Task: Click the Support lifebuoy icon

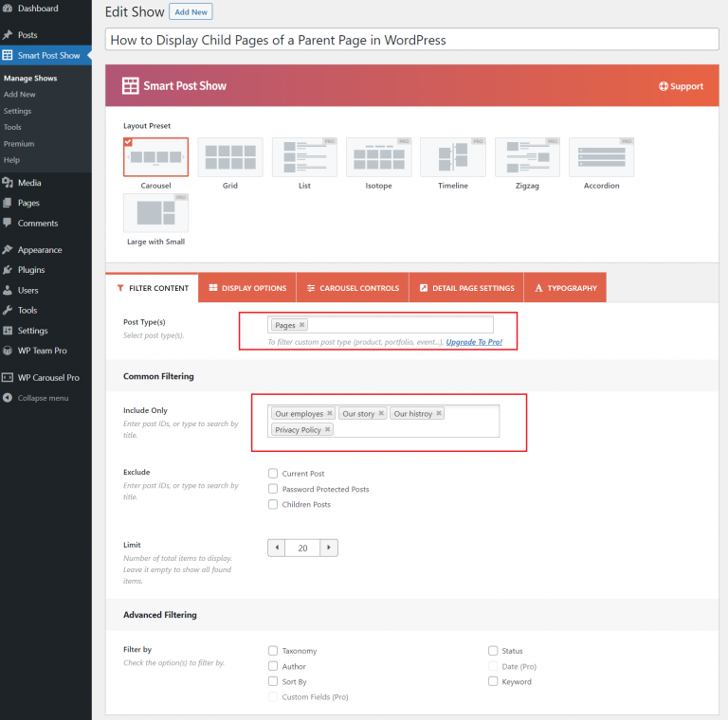Action: [664, 86]
